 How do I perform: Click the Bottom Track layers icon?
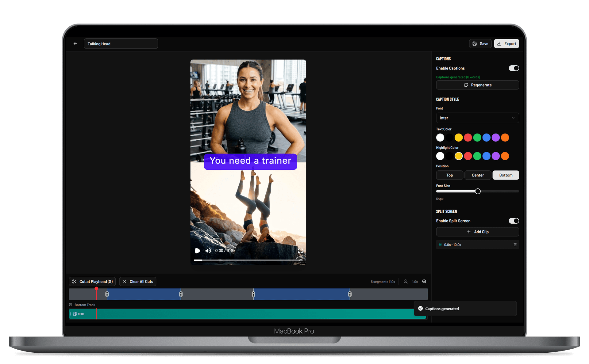tap(71, 305)
